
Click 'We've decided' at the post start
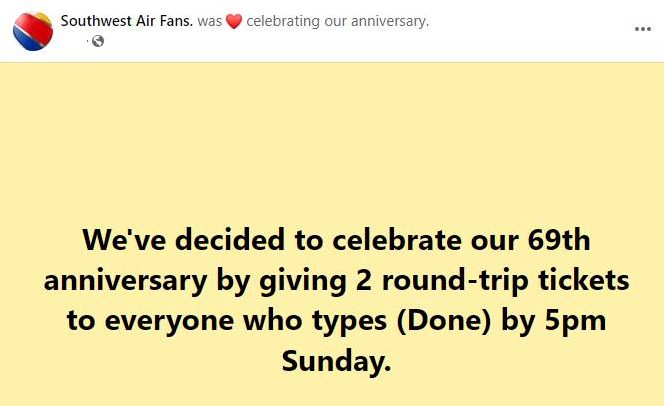coord(183,240)
